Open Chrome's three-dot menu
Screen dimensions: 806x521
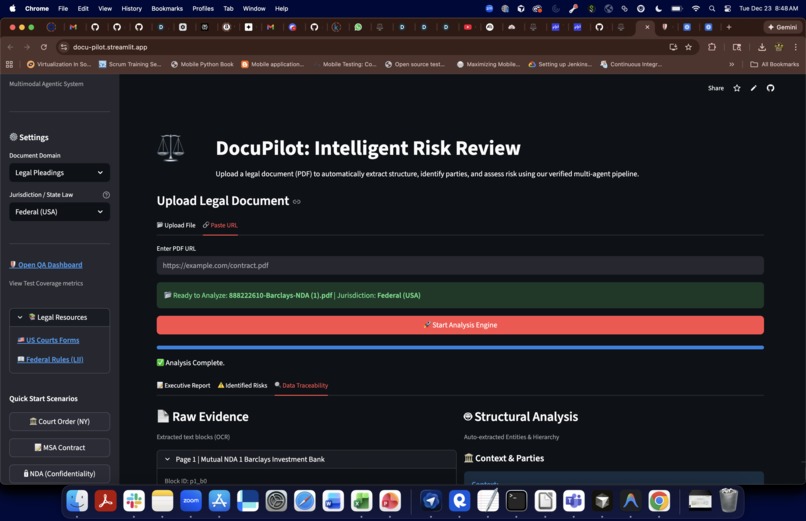coord(796,47)
